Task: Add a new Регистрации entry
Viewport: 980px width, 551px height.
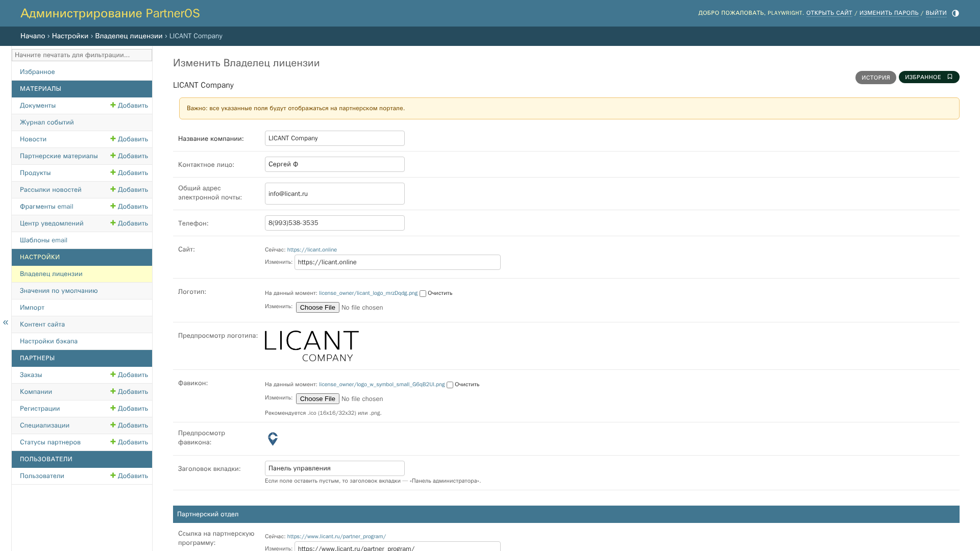Action: point(129,409)
